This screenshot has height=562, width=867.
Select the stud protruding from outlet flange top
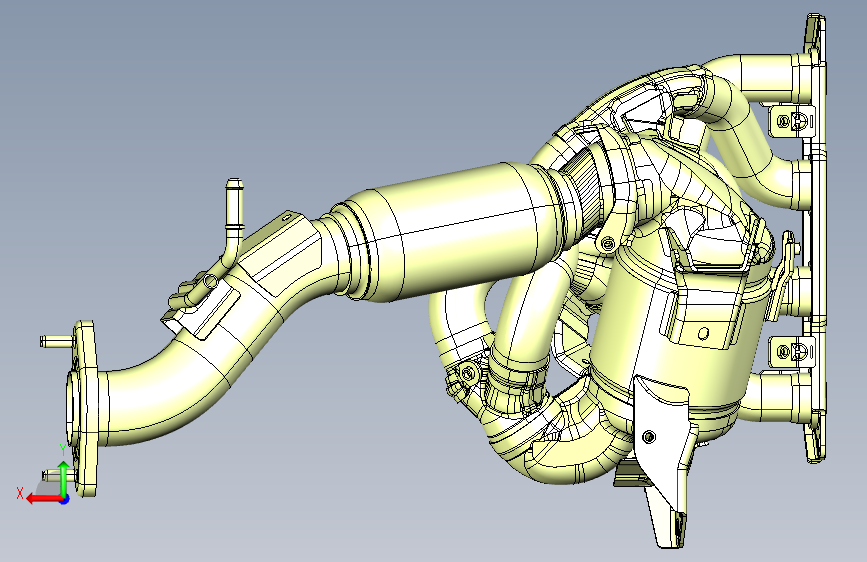[56, 341]
